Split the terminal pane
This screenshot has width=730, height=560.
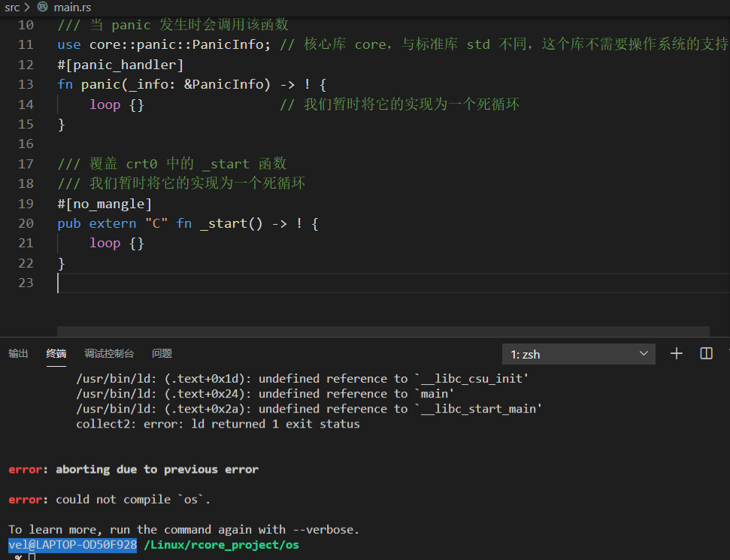[706, 353]
